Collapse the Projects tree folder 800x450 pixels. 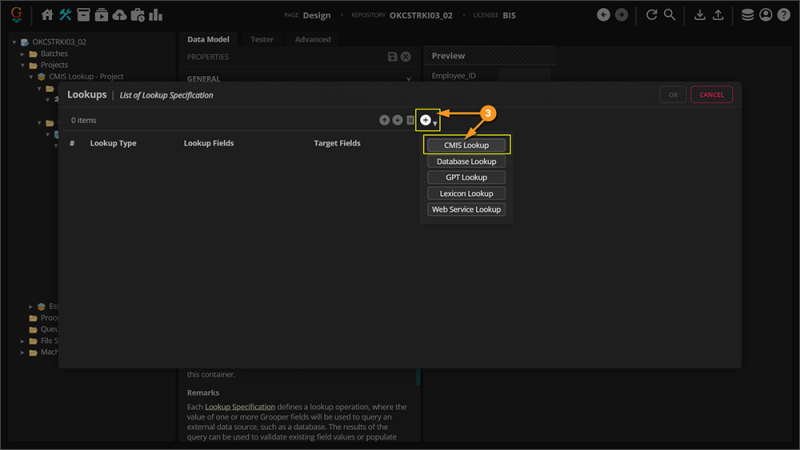pos(23,65)
